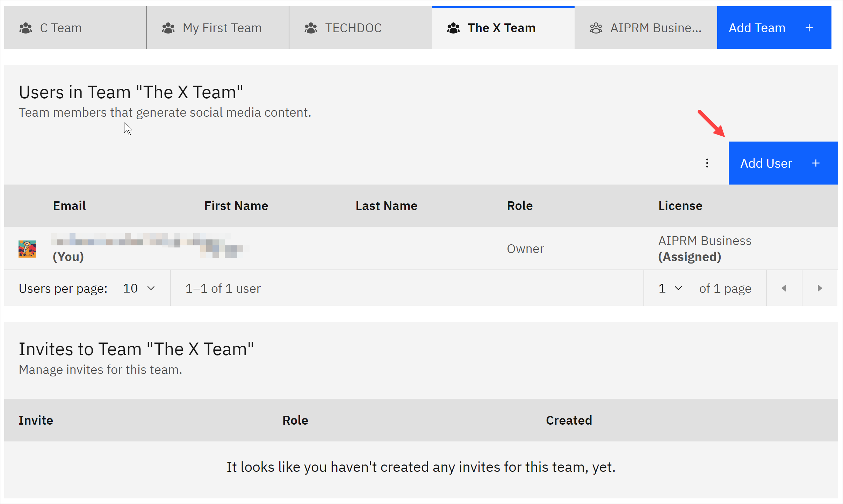Click the previous page left arrow control
Image resolution: width=843 pixels, height=504 pixels.
[x=784, y=288]
